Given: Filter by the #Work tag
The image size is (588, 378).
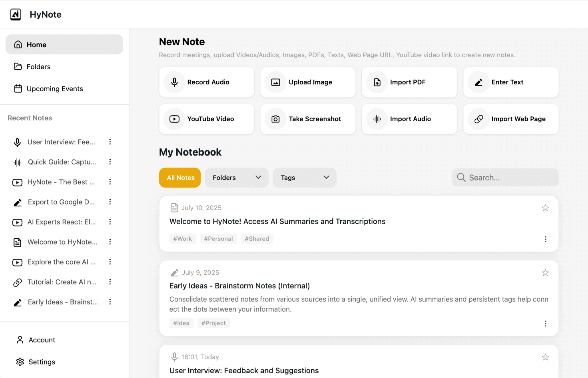Looking at the screenshot, I should (x=183, y=239).
